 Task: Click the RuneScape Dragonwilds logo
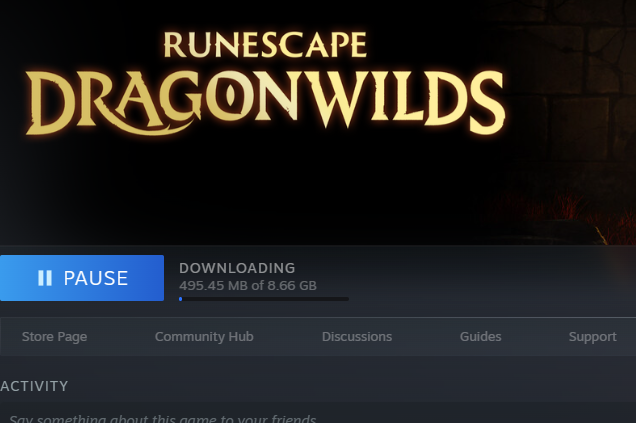click(265, 82)
